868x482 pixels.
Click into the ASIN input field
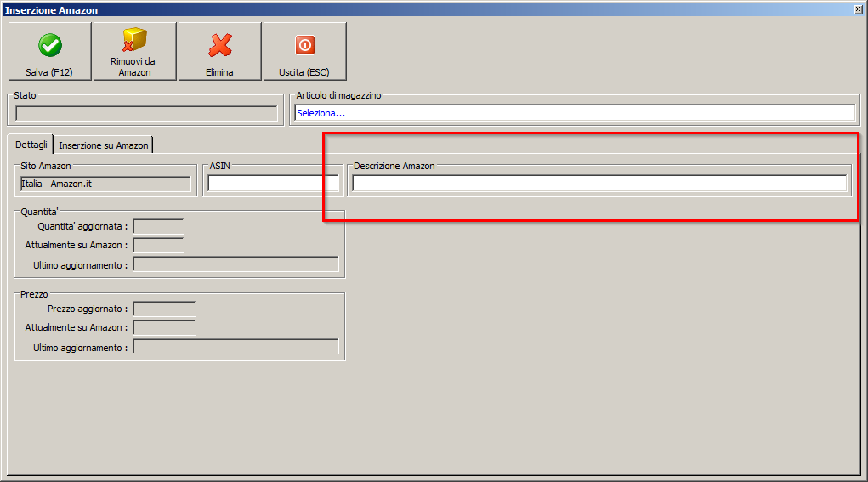click(273, 183)
